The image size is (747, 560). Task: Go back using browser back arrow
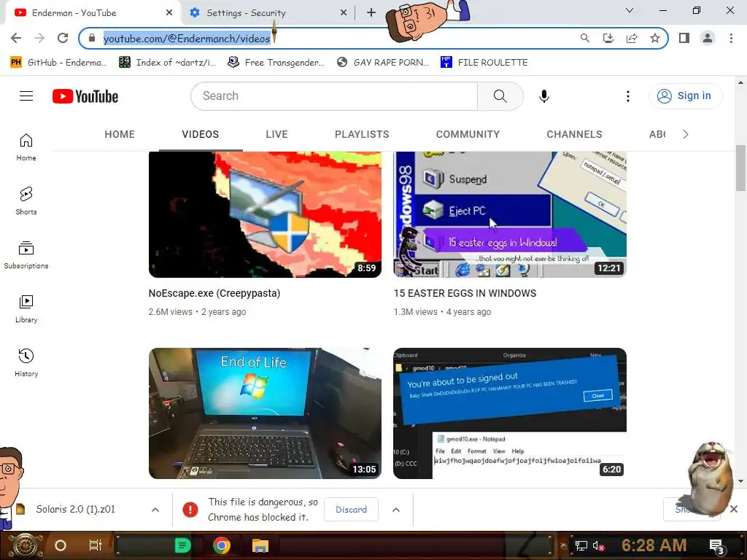coord(16,38)
